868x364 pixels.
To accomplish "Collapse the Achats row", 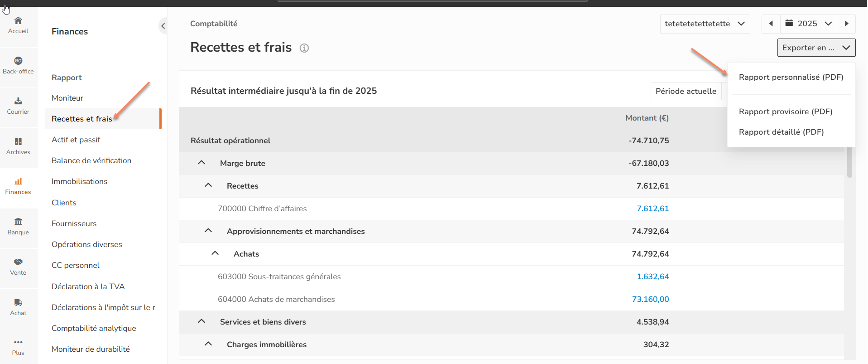I will (x=215, y=253).
